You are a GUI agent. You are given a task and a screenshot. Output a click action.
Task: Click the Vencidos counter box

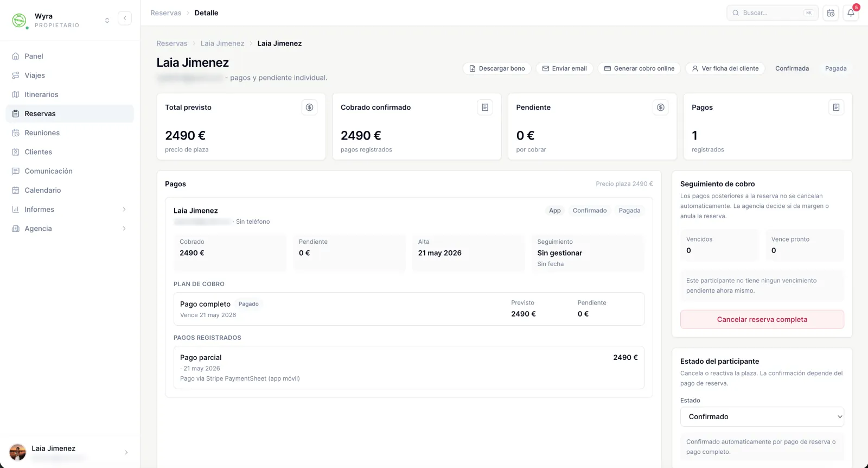coord(719,245)
